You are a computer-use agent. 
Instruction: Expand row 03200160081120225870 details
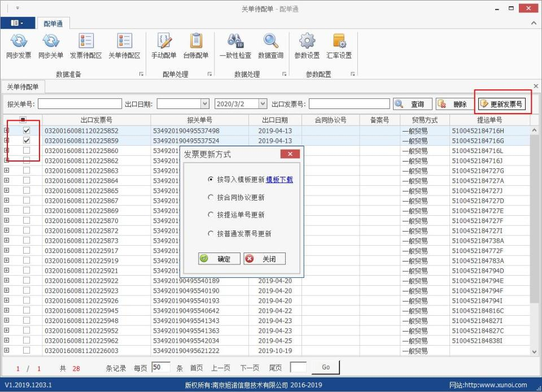point(7,220)
